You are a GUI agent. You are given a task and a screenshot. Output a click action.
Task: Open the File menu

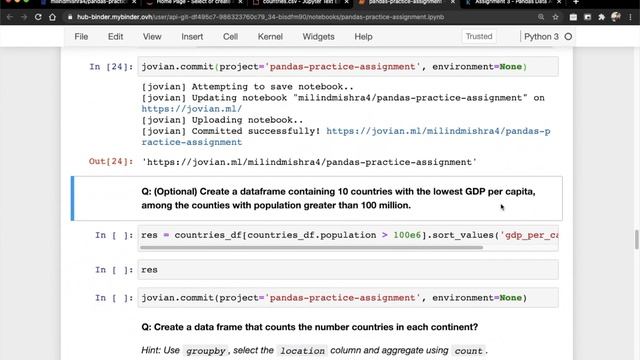81,37
